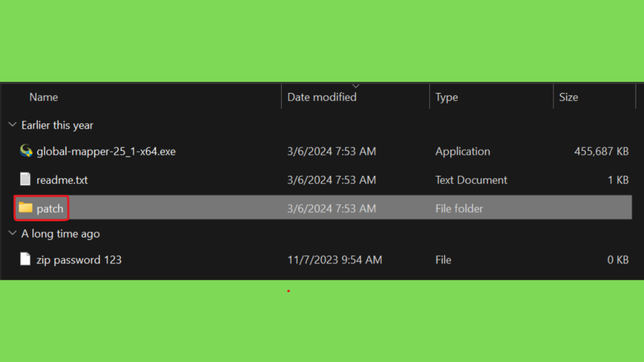The height and width of the screenshot is (362, 644).
Task: Click the Text Document type entry
Action: click(471, 180)
